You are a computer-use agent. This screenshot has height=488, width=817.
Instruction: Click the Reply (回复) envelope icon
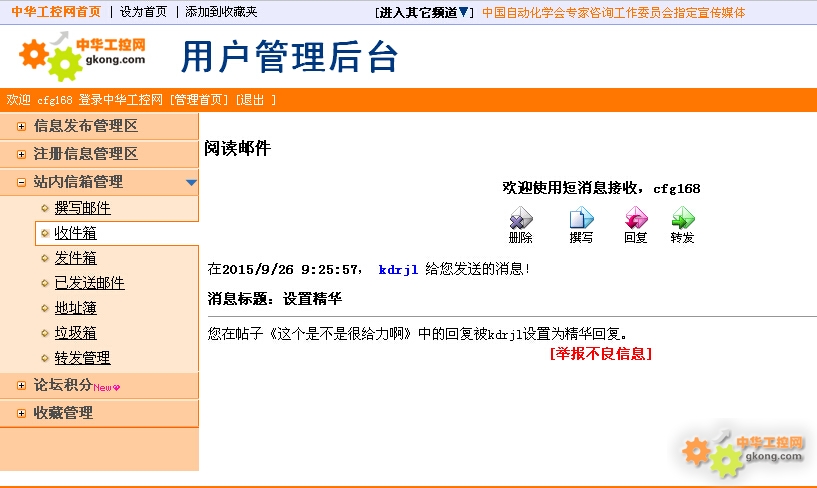636,218
